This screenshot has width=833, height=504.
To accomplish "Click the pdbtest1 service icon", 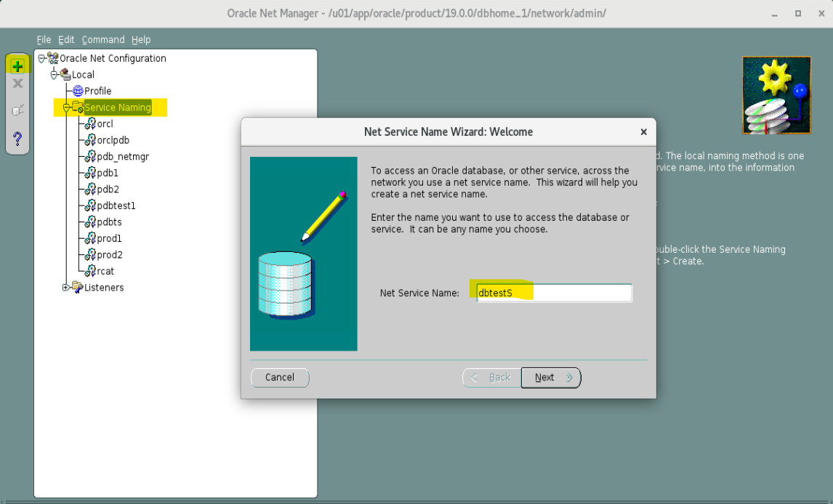I will click(x=90, y=206).
